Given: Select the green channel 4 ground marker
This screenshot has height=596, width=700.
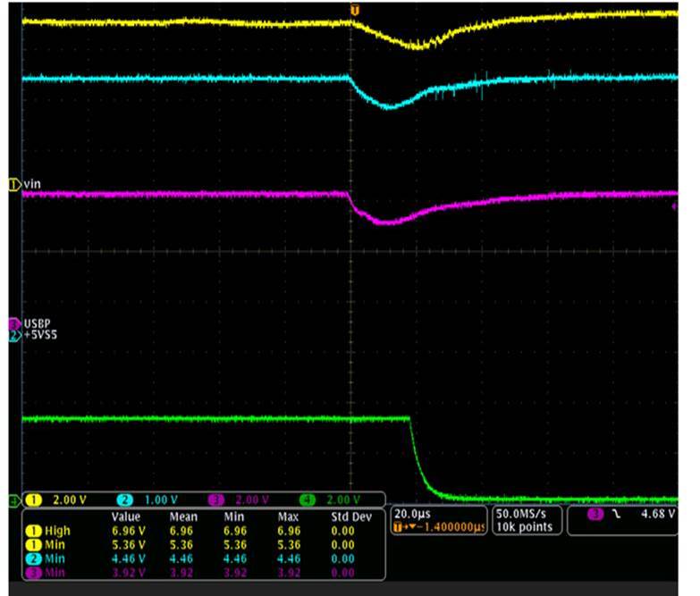Looking at the screenshot, I should [14, 500].
